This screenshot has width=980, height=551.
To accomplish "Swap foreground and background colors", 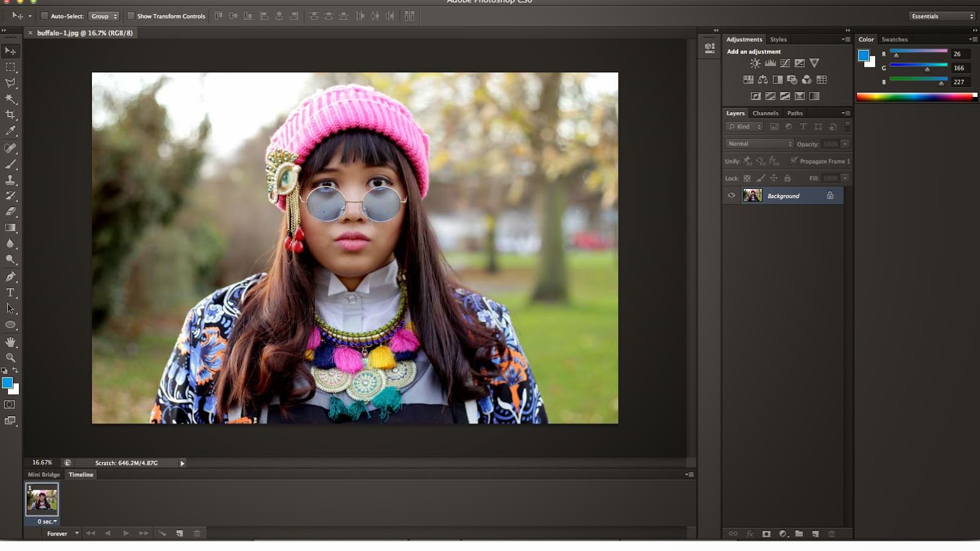I will pyautogui.click(x=15, y=370).
